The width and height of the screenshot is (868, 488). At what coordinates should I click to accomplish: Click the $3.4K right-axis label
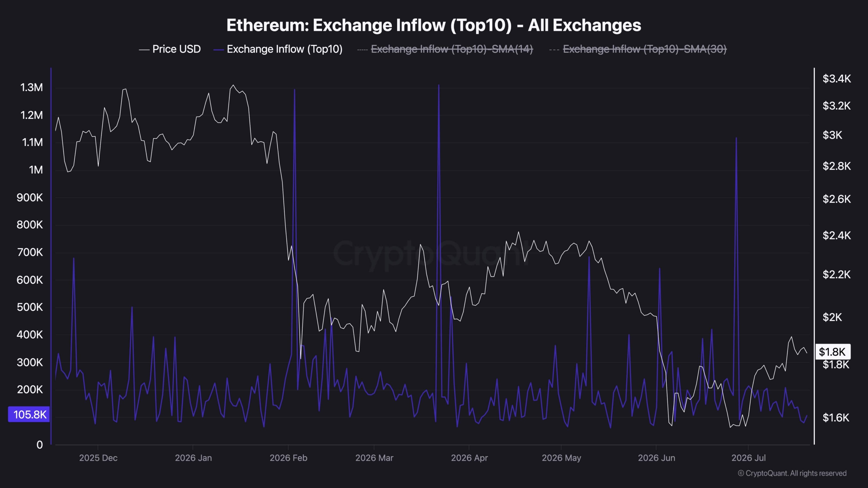(836, 79)
